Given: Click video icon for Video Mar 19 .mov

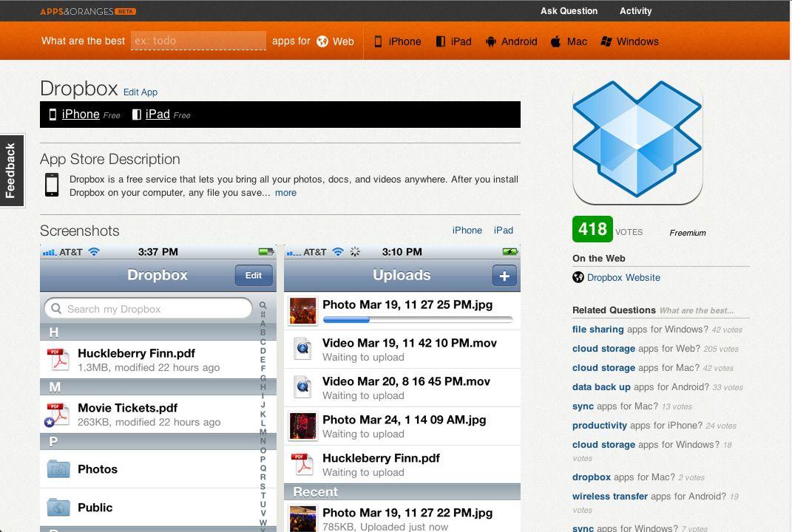Looking at the screenshot, I should [303, 348].
